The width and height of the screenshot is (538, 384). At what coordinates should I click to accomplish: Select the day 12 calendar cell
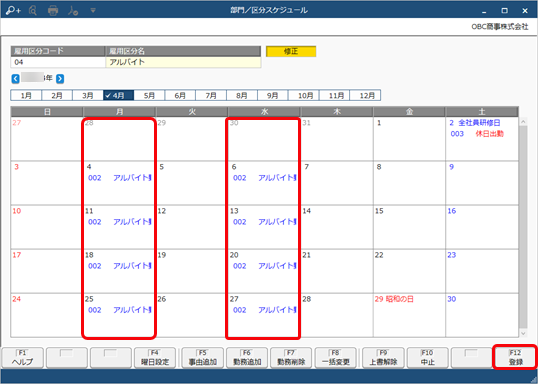[192, 227]
